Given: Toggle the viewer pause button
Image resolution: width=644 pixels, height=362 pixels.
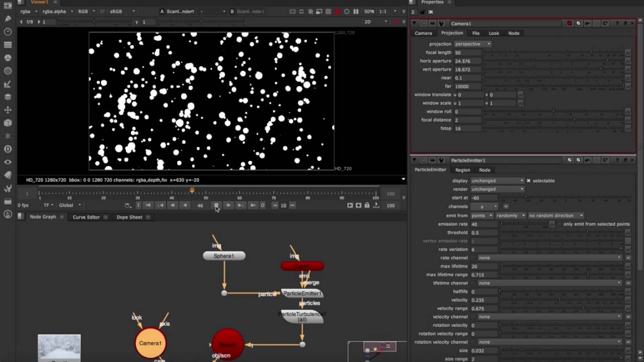Looking at the screenshot, I should click(x=356, y=12).
